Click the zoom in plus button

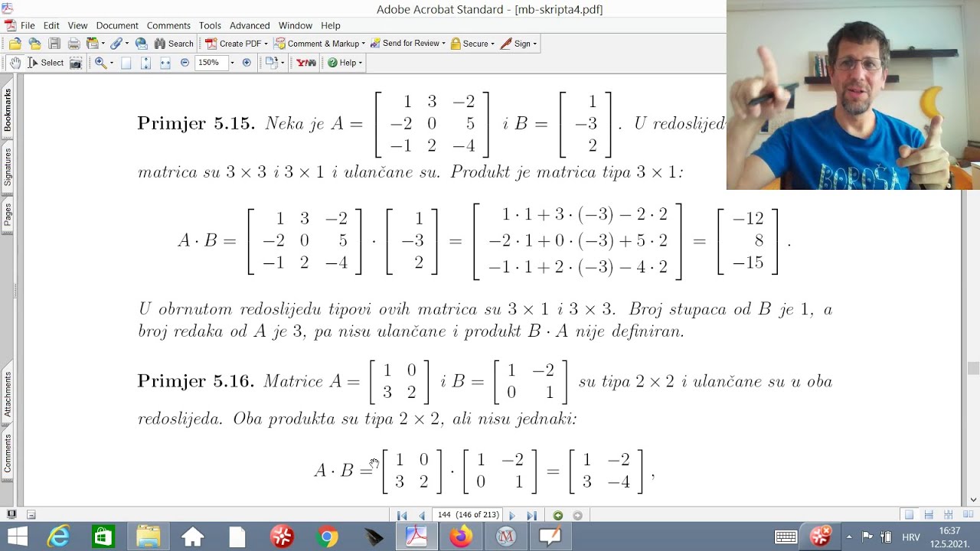point(247,63)
